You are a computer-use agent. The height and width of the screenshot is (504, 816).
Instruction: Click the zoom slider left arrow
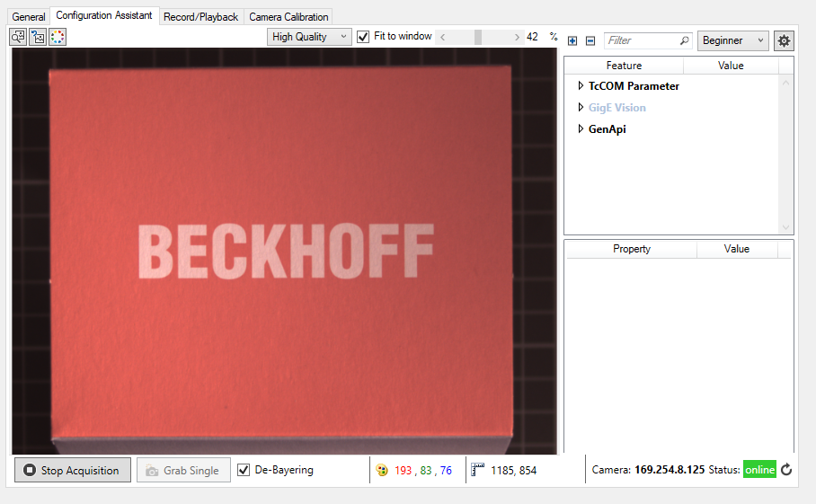(443, 37)
